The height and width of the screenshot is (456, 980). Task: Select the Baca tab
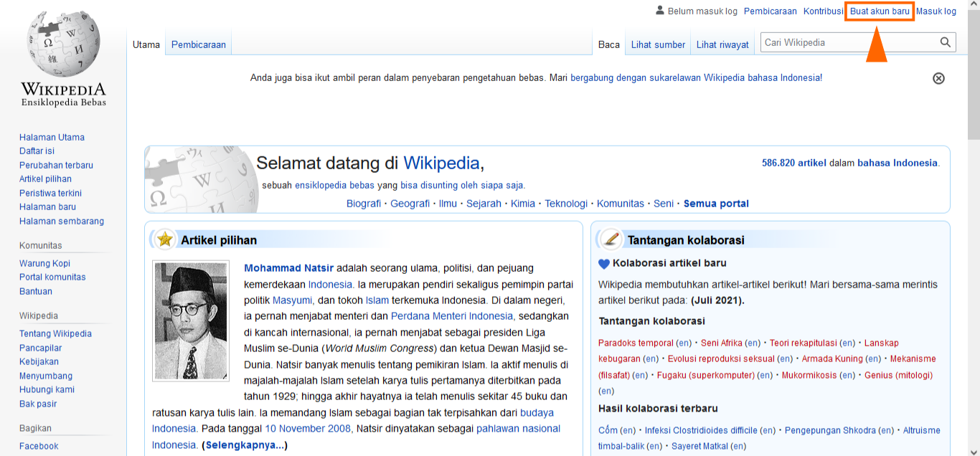point(609,44)
